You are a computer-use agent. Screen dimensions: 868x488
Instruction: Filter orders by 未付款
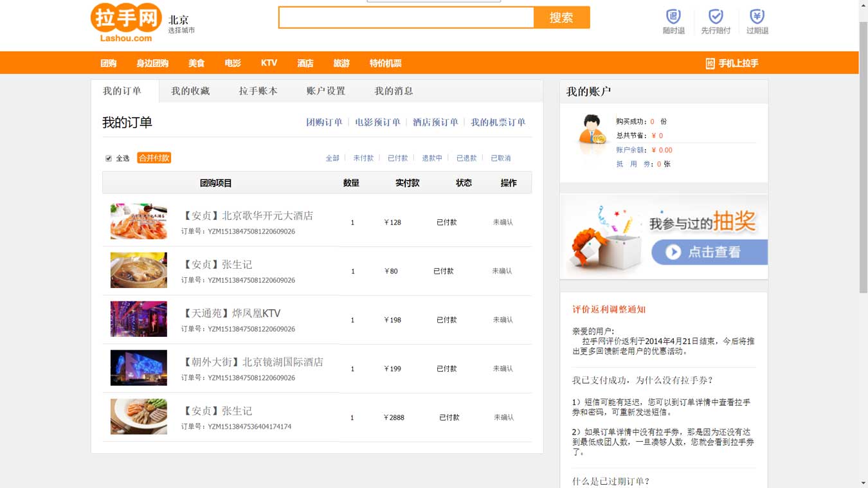point(363,158)
